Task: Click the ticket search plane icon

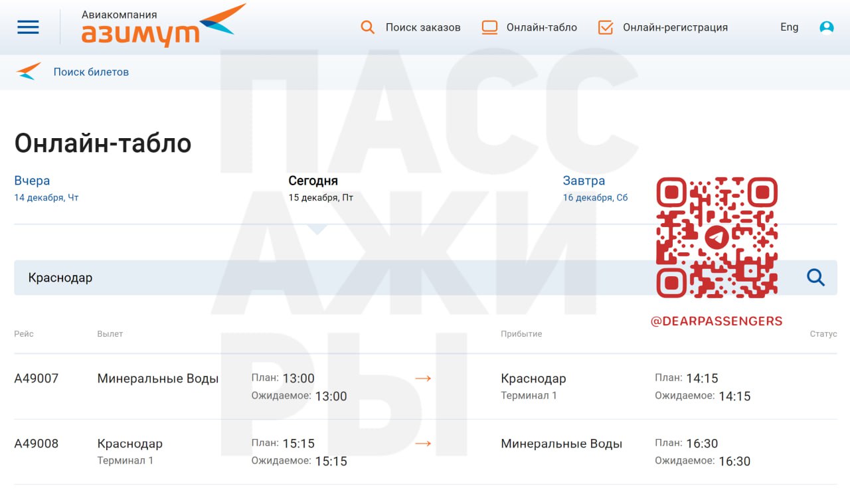Action: coord(29,72)
